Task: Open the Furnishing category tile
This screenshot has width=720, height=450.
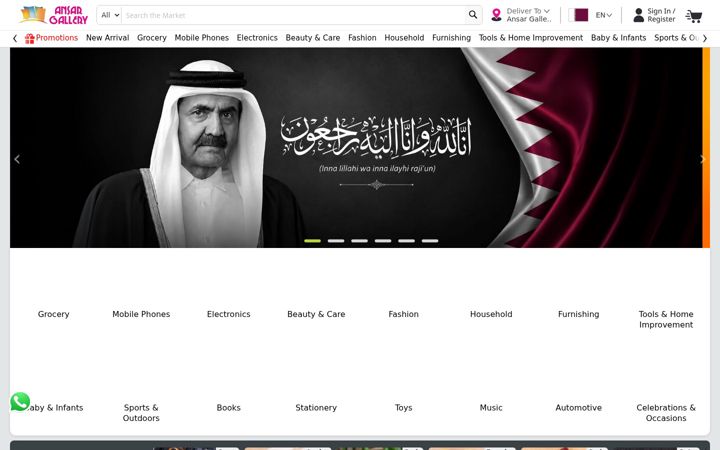Action: pyautogui.click(x=579, y=314)
